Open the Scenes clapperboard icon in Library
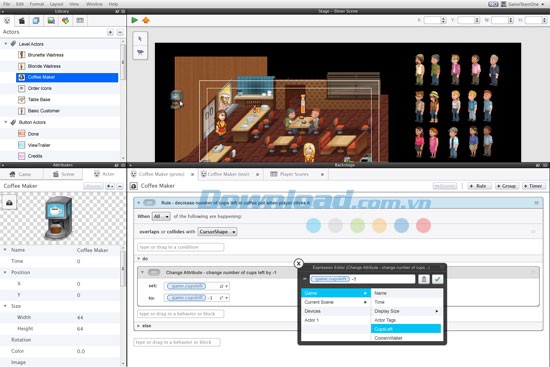The width and height of the screenshot is (550, 367). coord(22,21)
